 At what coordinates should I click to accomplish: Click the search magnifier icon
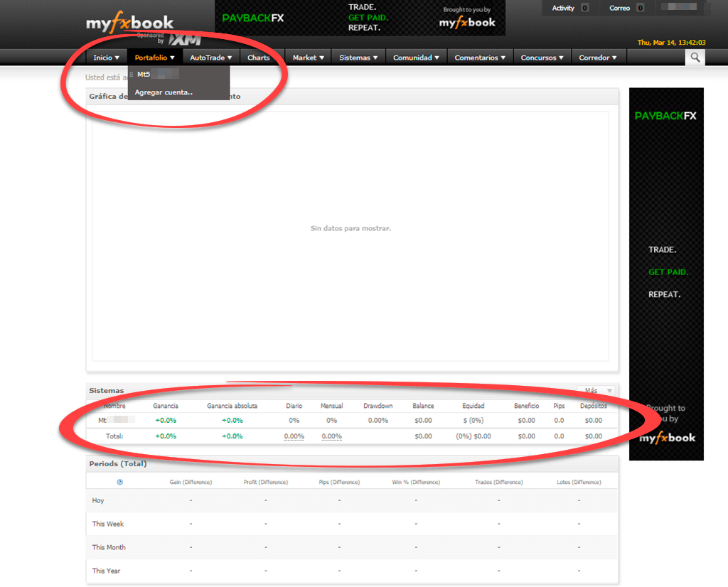pyautogui.click(x=695, y=58)
